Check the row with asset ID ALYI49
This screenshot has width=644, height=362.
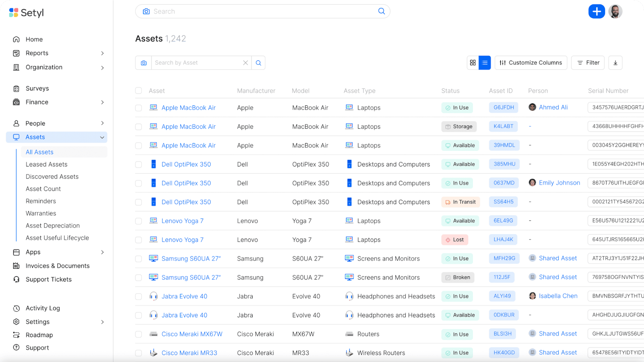click(x=138, y=297)
